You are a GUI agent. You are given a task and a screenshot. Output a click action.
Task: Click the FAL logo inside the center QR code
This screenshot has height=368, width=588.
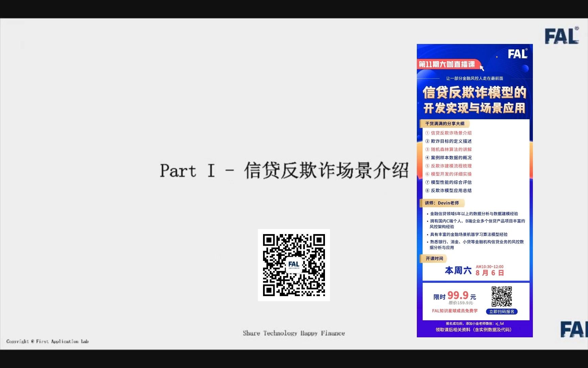295,264
